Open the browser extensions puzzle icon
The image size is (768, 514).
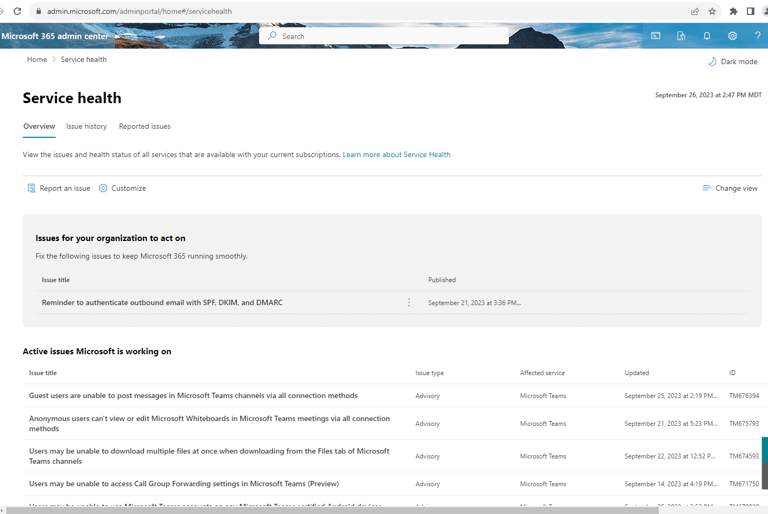point(733,11)
